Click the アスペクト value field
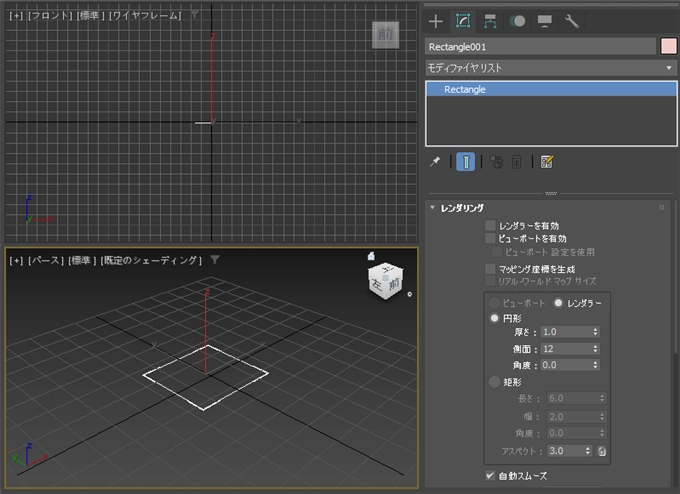This screenshot has height=494, width=680. click(x=565, y=451)
